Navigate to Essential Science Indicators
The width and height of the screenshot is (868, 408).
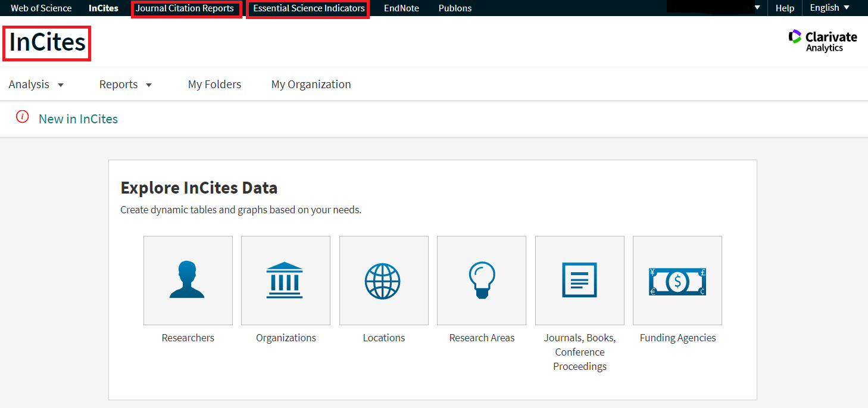point(308,8)
